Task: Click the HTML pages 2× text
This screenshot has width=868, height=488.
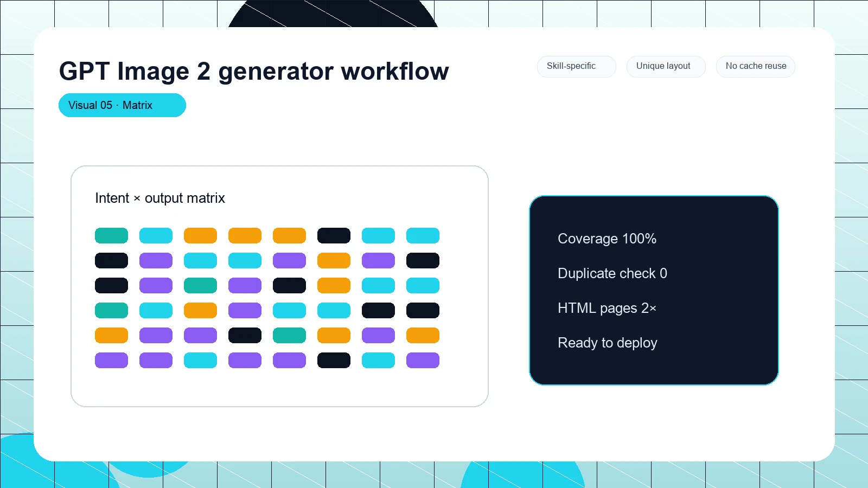Action: tap(607, 308)
